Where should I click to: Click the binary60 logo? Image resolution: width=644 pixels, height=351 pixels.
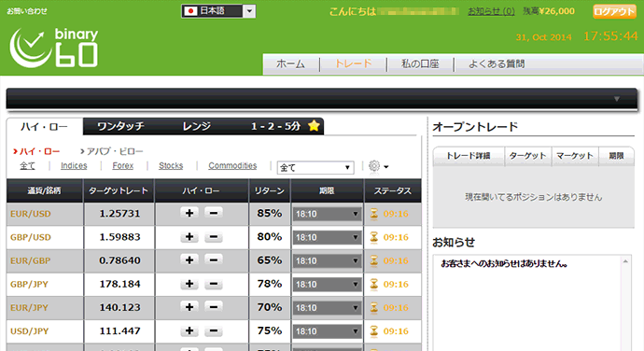click(54, 48)
